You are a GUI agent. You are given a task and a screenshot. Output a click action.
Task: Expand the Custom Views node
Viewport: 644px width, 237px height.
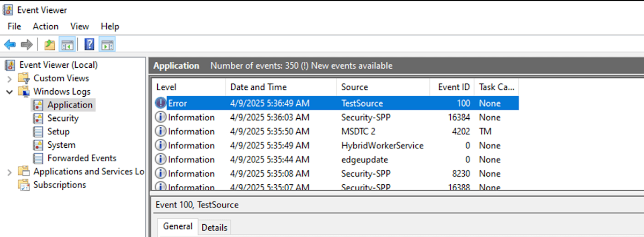10,78
